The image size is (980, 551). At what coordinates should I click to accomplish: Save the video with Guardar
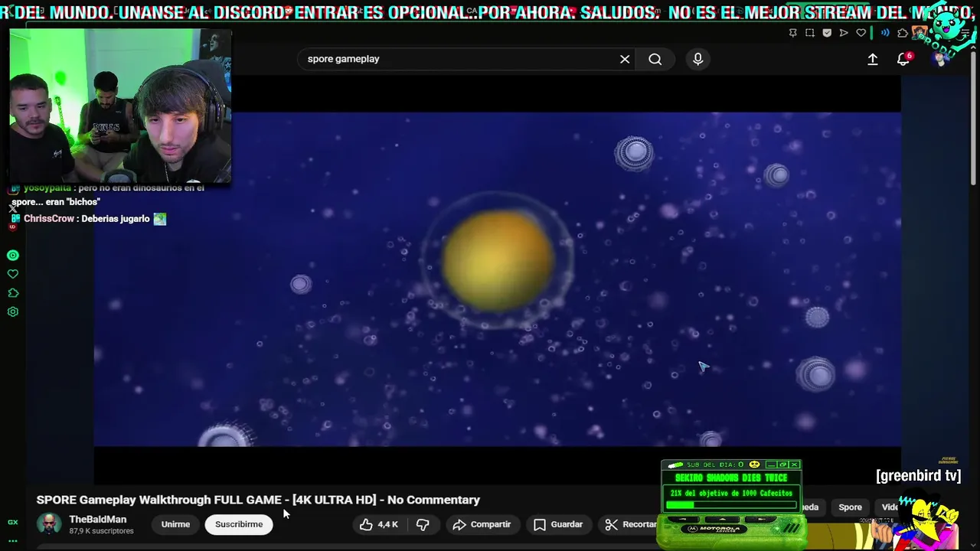[558, 524]
